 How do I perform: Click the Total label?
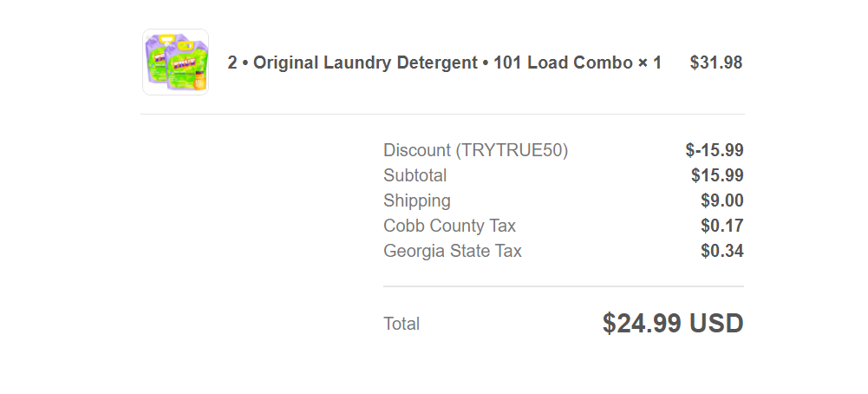pyautogui.click(x=401, y=324)
